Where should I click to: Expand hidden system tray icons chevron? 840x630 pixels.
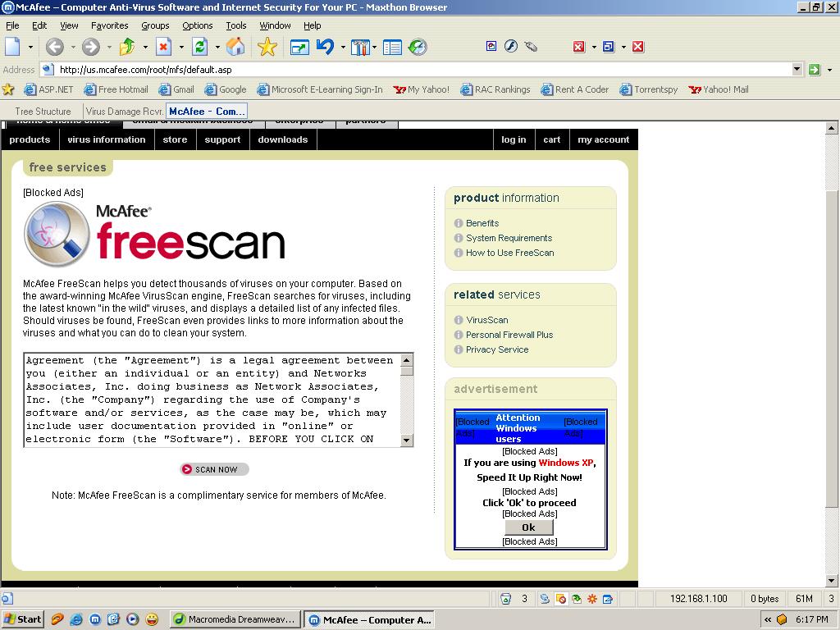click(x=768, y=619)
